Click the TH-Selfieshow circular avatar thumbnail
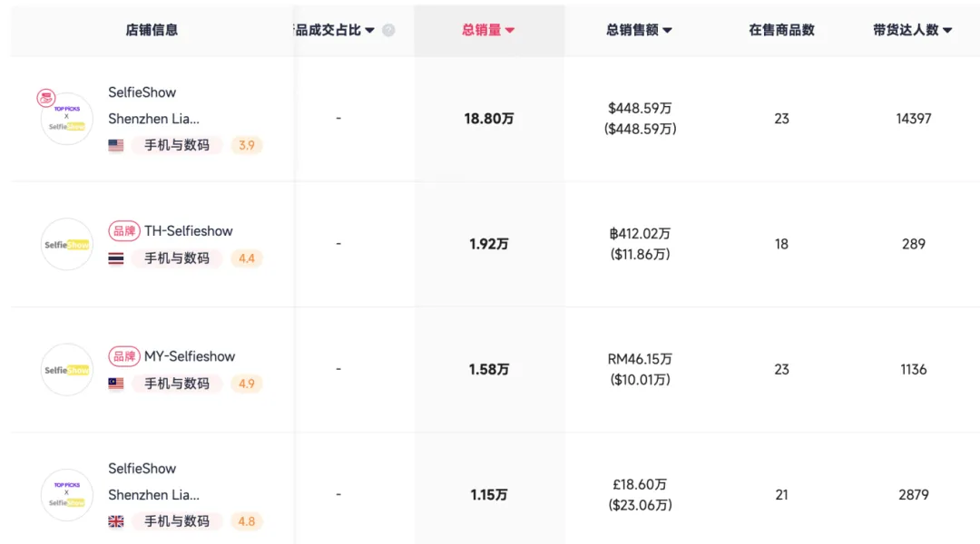The image size is (980, 544). 66,243
